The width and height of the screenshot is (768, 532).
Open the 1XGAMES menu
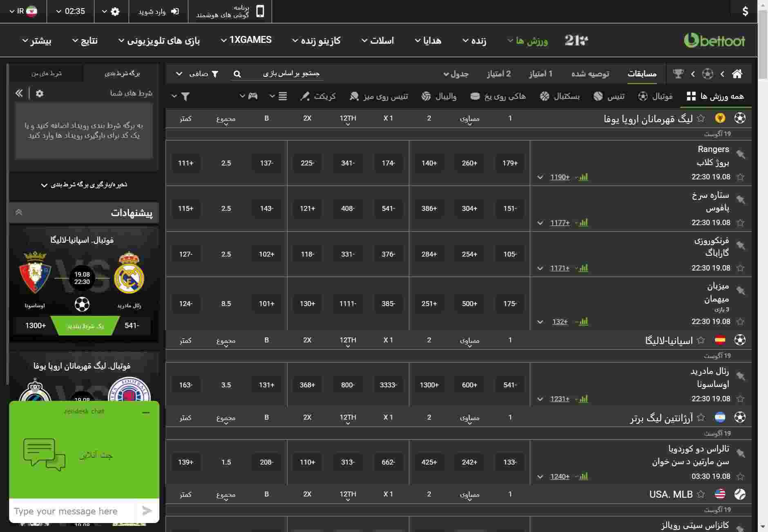click(x=246, y=40)
